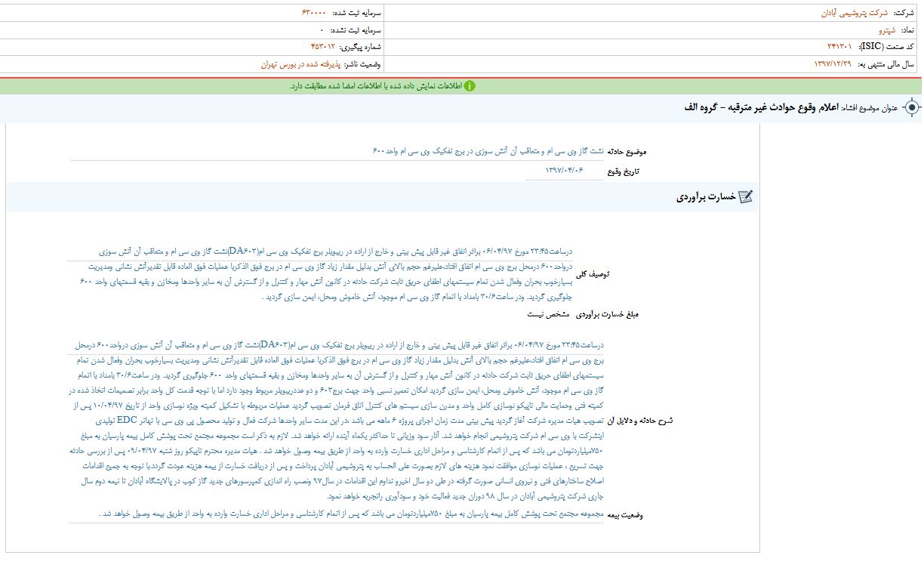
Task: Click the registered capital value ۶۳۰۰۰۰
Action: [313, 13]
